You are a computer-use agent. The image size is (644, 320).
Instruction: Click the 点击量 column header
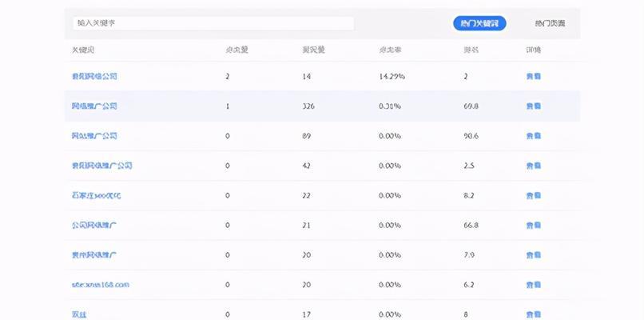click(x=237, y=50)
